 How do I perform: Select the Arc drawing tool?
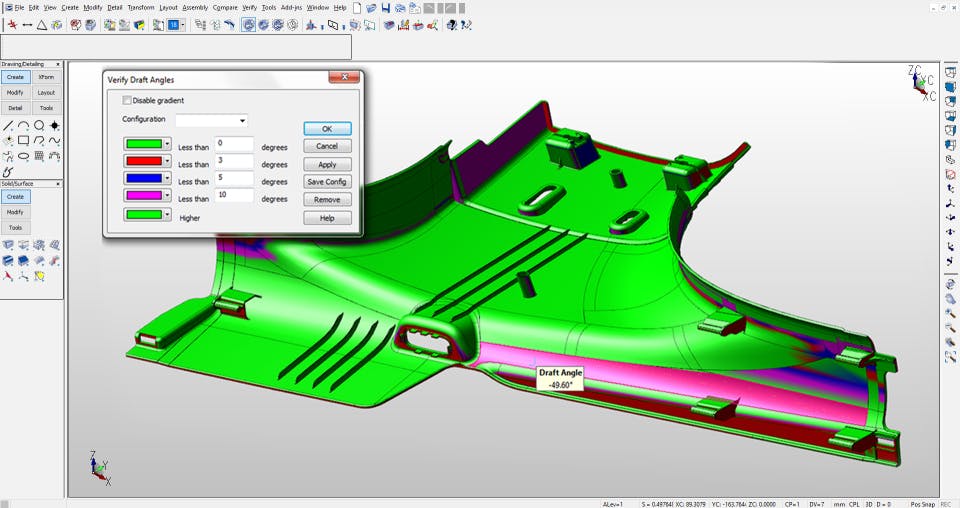[23, 125]
